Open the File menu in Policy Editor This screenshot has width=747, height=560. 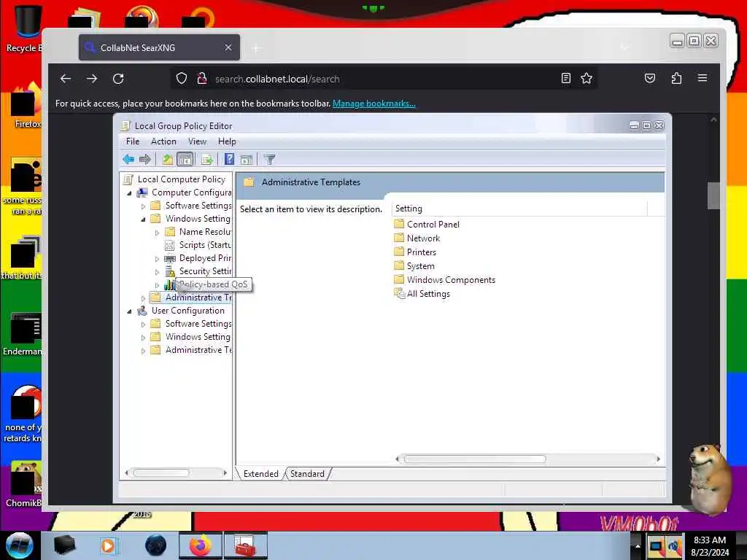[x=133, y=141]
